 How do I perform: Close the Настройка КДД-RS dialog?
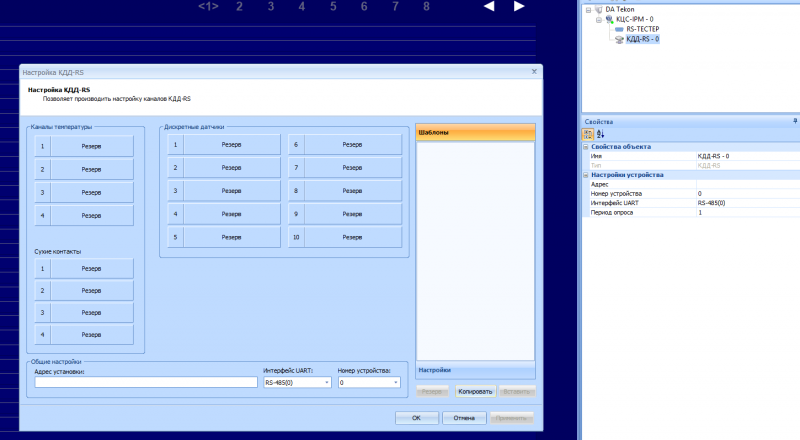coord(534,71)
